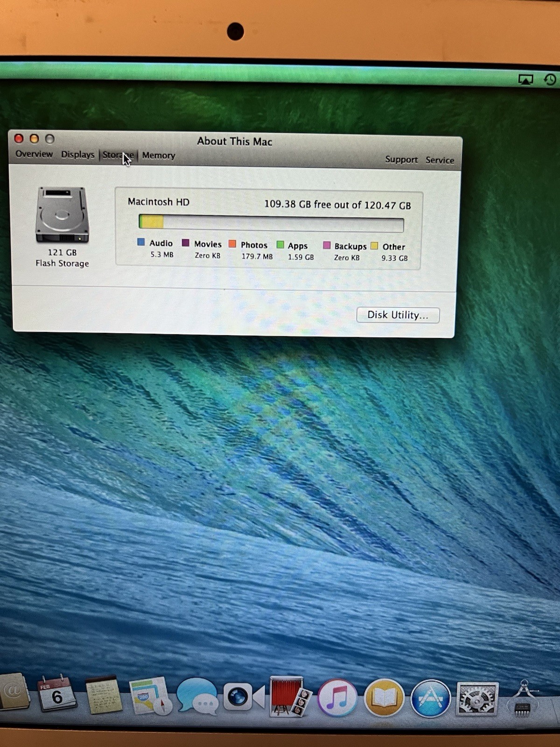
Task: Click the blue Audio legend swatch
Action: click(x=141, y=242)
